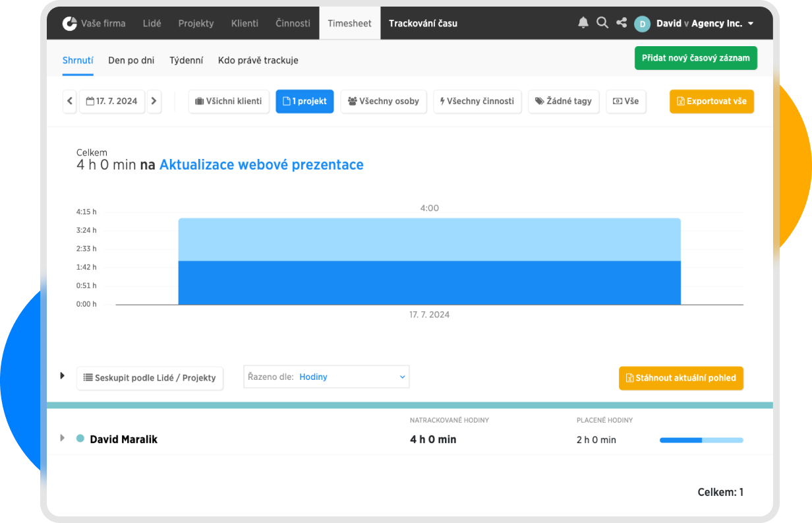Click the Exportovat vše button
812x523 pixels.
[711, 102]
